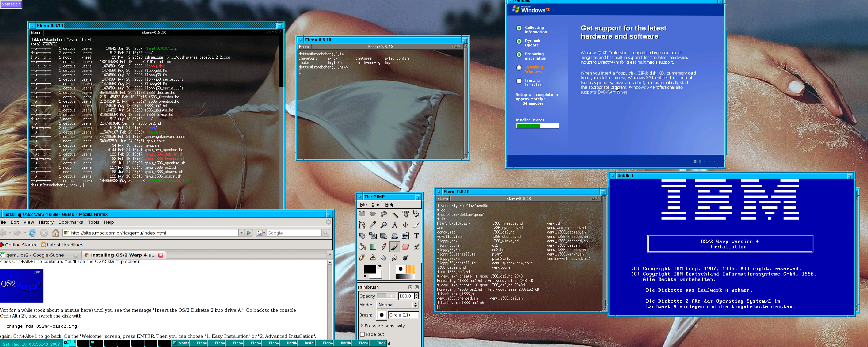Switch to the qemu os2 - Google-Suche tab
868x347 pixels.
40,255
